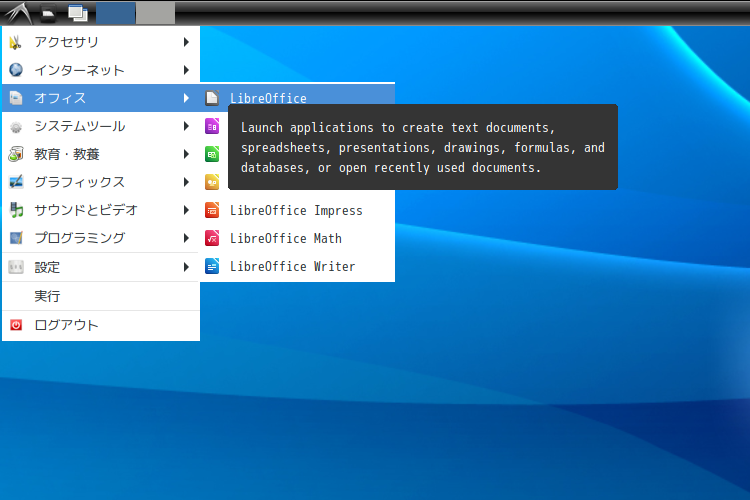Click the プログラミング icon
The height and width of the screenshot is (500, 750).
16,238
